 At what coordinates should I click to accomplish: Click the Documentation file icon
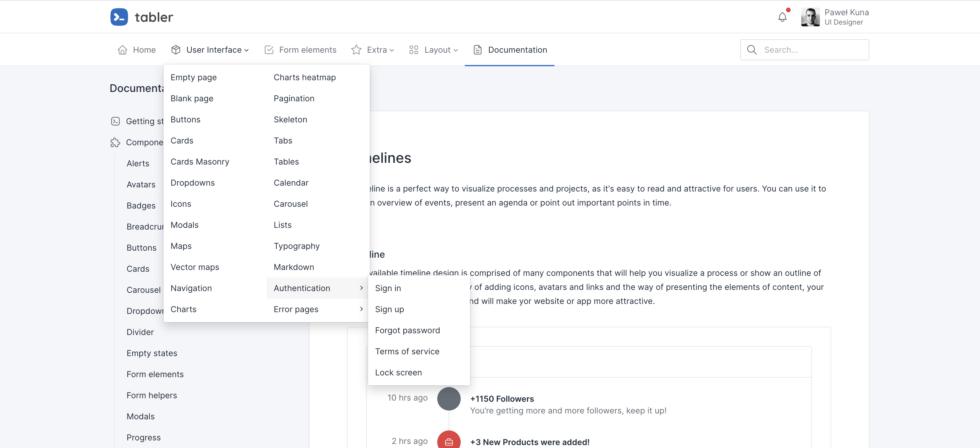478,50
